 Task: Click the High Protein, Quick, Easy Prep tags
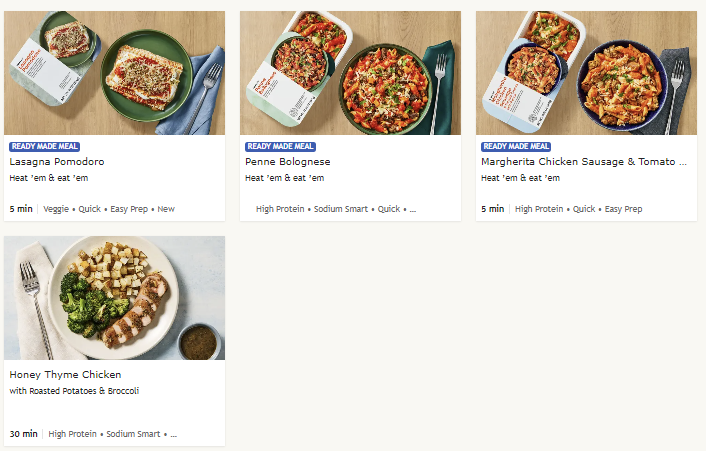[x=578, y=209]
